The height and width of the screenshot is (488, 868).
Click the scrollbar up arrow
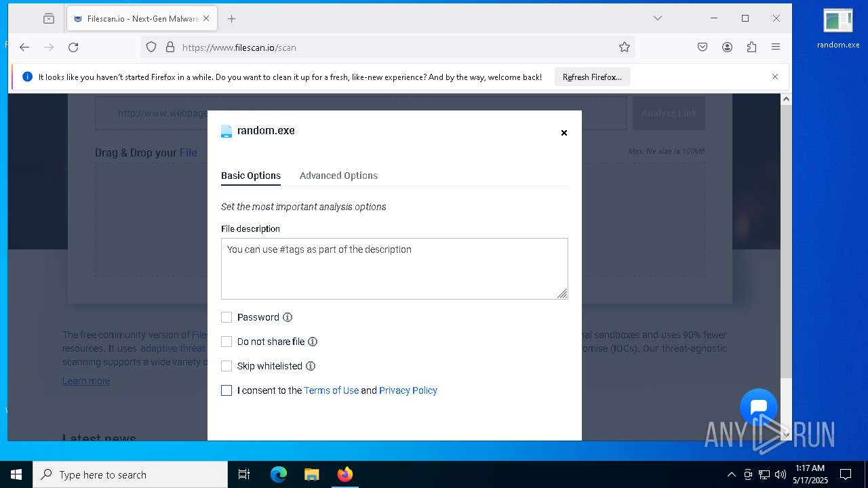(x=786, y=99)
